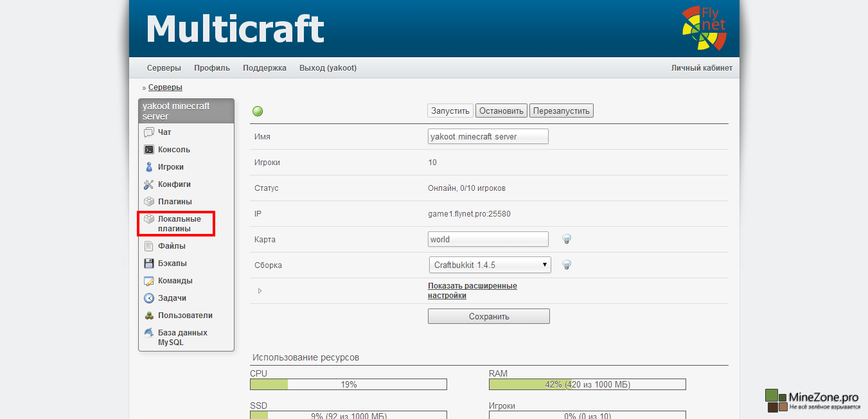The height and width of the screenshot is (419, 868).
Task: Open the Поддержка menu item
Action: (265, 68)
